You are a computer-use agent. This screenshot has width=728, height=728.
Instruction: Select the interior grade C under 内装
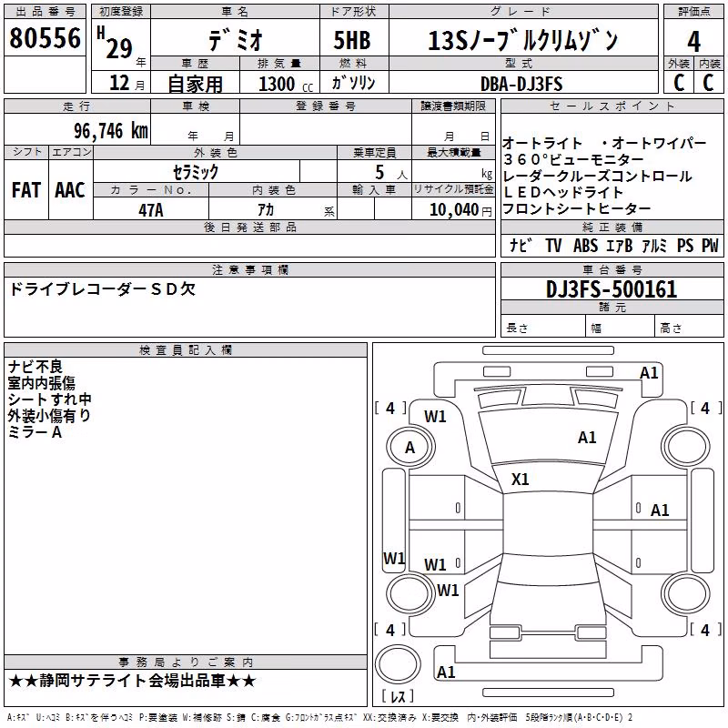(708, 82)
